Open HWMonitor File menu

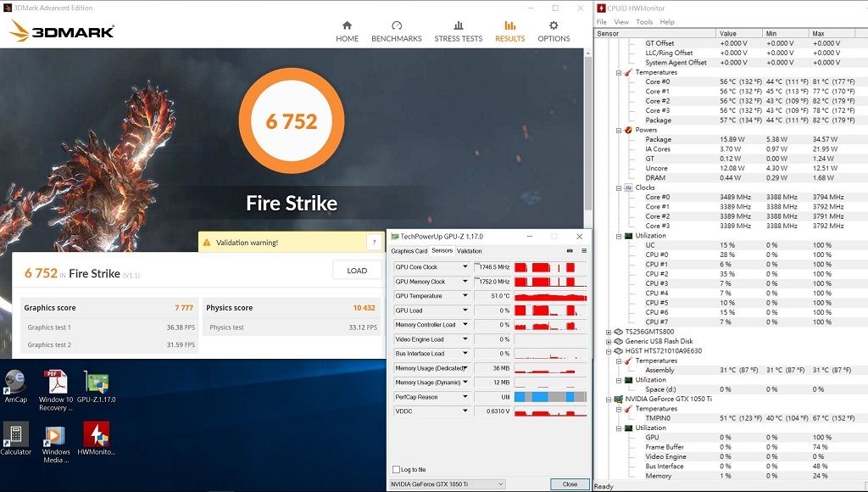tap(601, 21)
